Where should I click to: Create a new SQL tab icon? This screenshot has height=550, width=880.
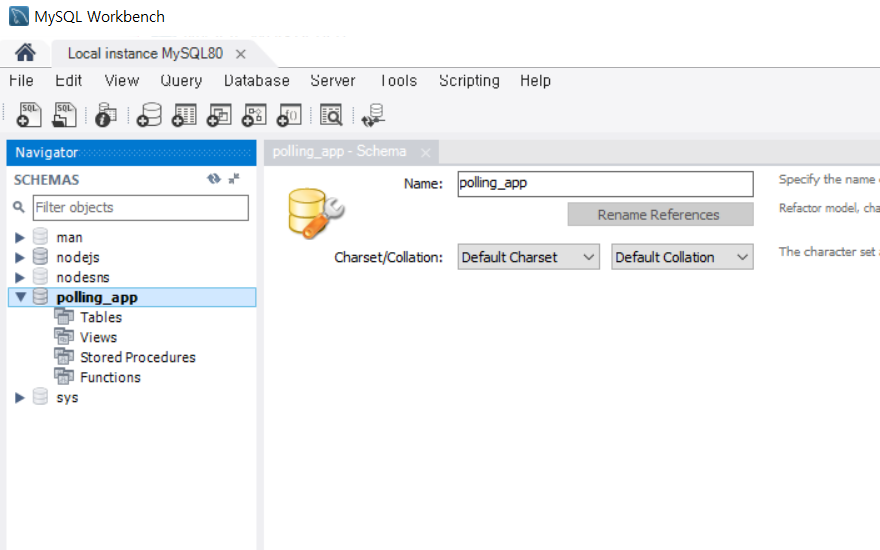[x=29, y=114]
